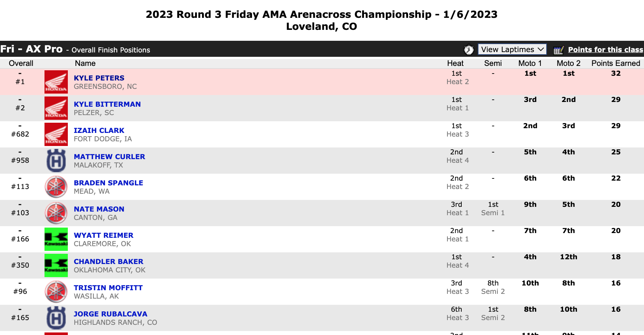Click Nate Mason's Yamaha logo
This screenshot has height=335, width=644.
(56, 213)
